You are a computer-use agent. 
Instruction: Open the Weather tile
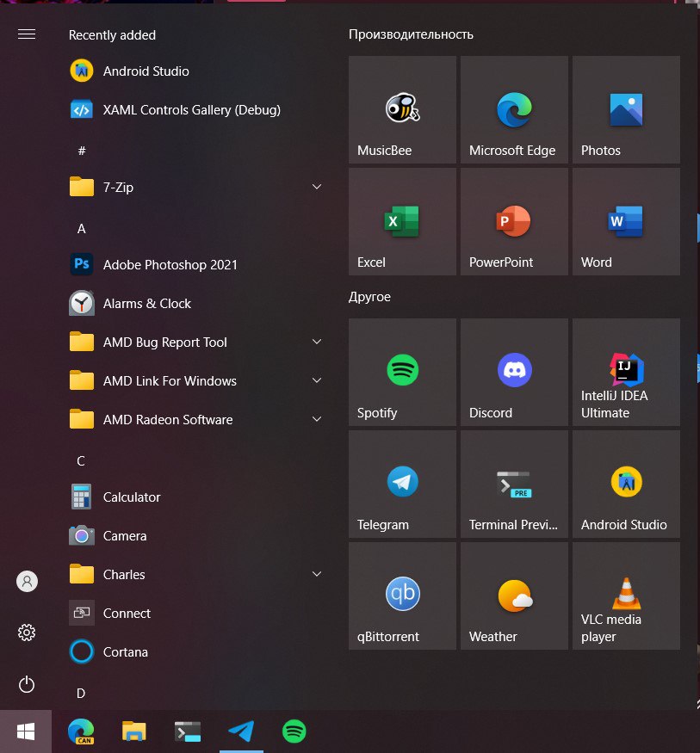pyautogui.click(x=514, y=596)
